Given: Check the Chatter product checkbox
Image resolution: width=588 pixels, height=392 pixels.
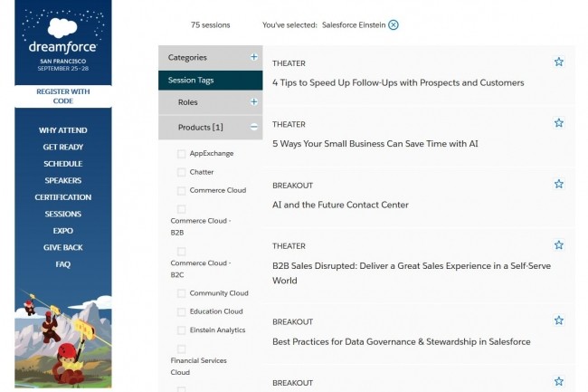Looking at the screenshot, I should [181, 172].
